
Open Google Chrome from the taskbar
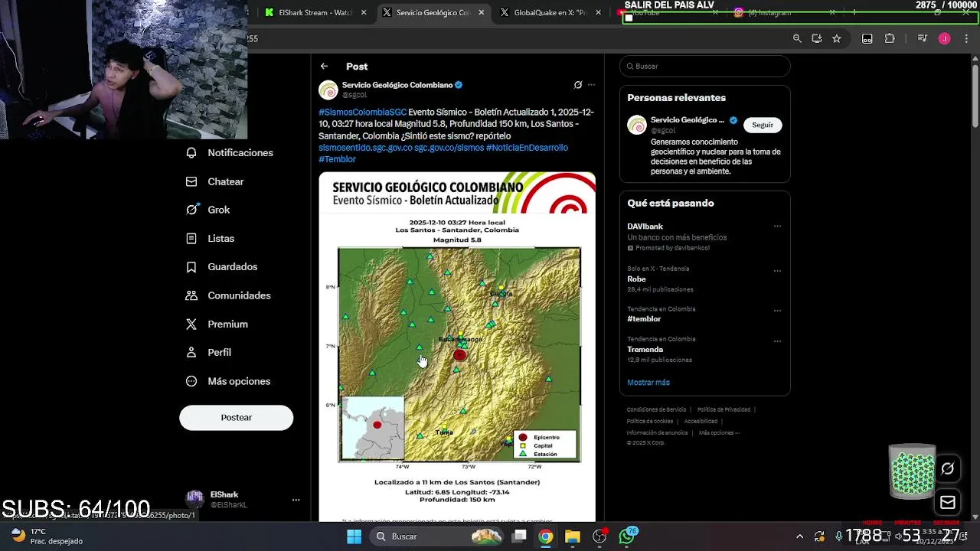pos(545,536)
